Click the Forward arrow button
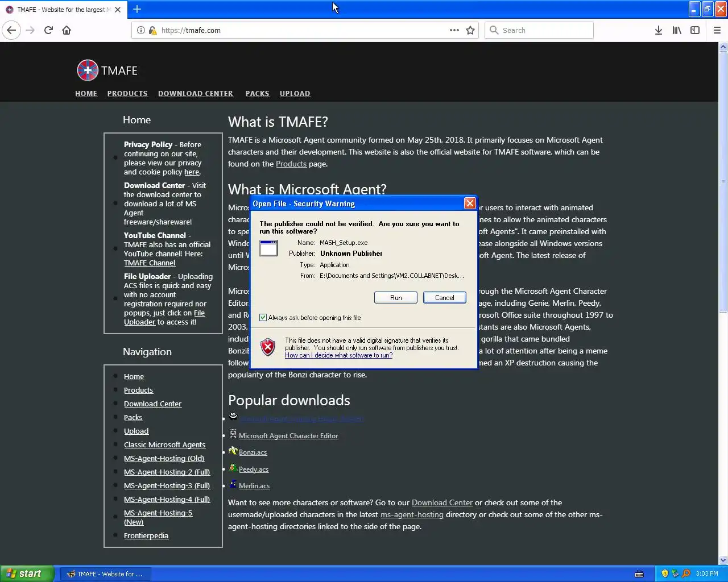The image size is (728, 582). (30, 30)
